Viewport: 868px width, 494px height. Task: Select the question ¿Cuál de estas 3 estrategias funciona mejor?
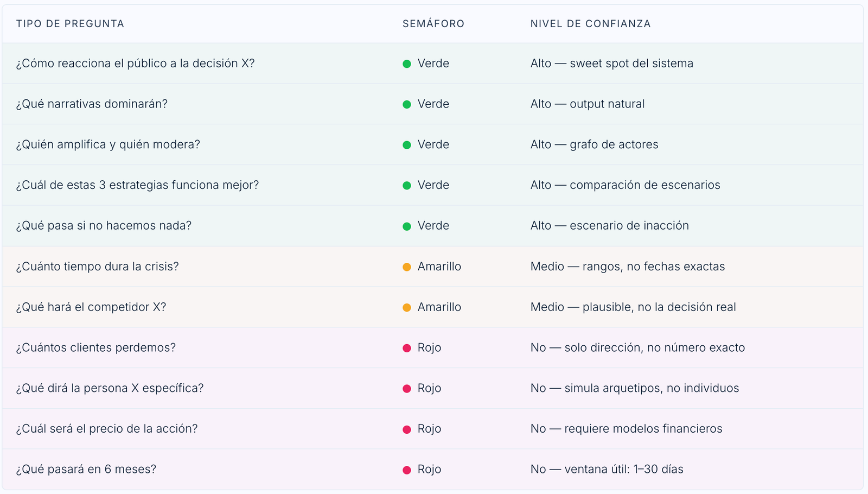pyautogui.click(x=137, y=185)
